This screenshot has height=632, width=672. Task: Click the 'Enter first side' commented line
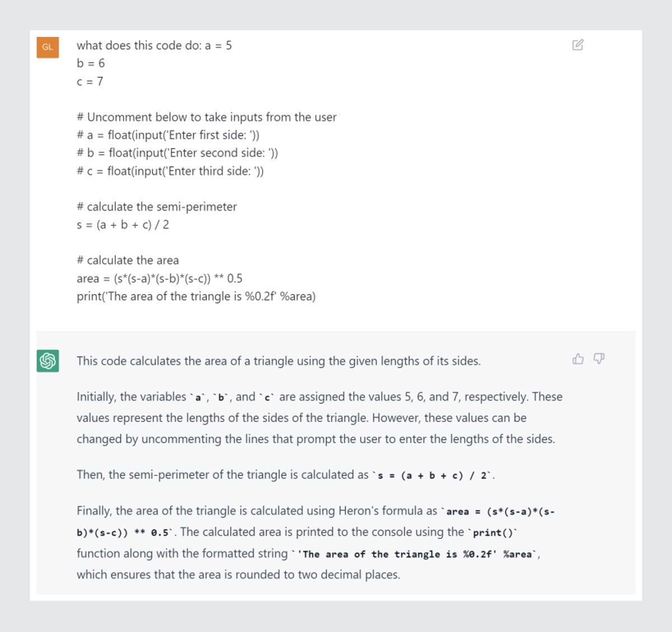168,135
